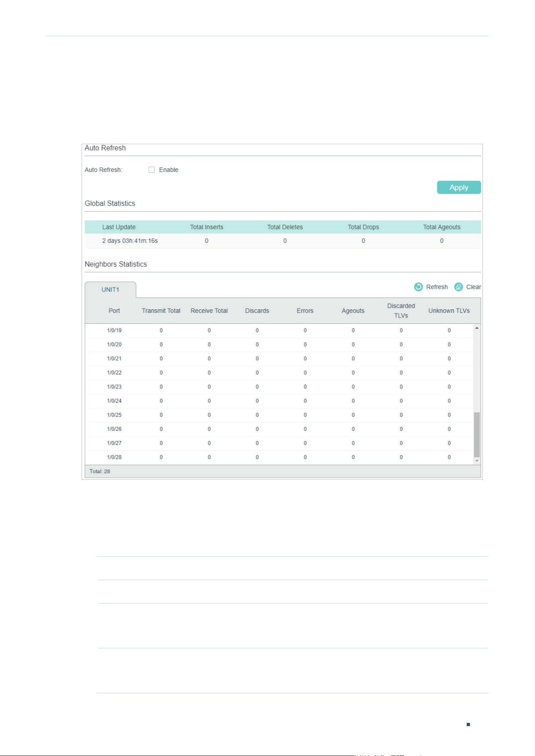
Task: Click the Total Inserts header
Action: tap(206, 227)
